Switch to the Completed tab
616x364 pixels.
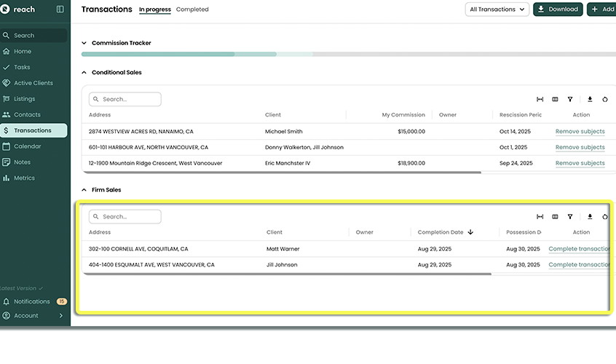tap(192, 9)
